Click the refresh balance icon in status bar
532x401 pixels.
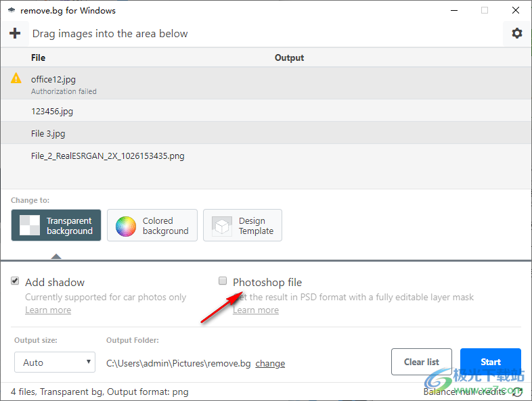click(x=517, y=392)
